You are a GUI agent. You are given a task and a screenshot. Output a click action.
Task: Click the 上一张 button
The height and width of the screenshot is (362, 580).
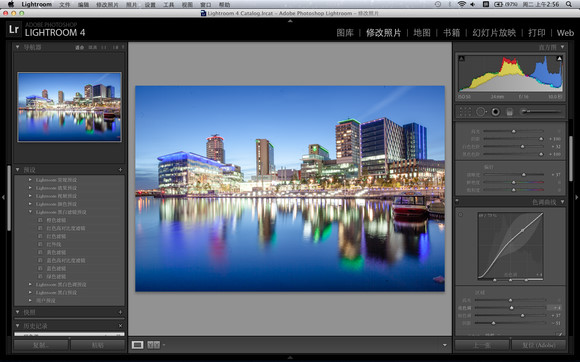point(482,345)
